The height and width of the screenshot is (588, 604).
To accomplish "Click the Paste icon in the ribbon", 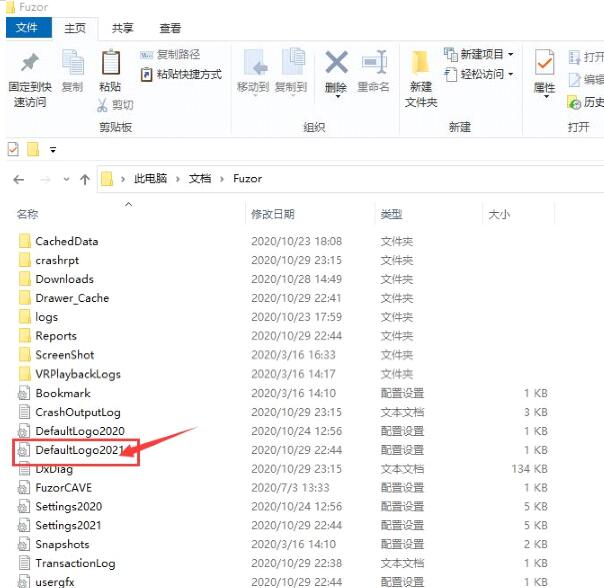I will [110, 65].
